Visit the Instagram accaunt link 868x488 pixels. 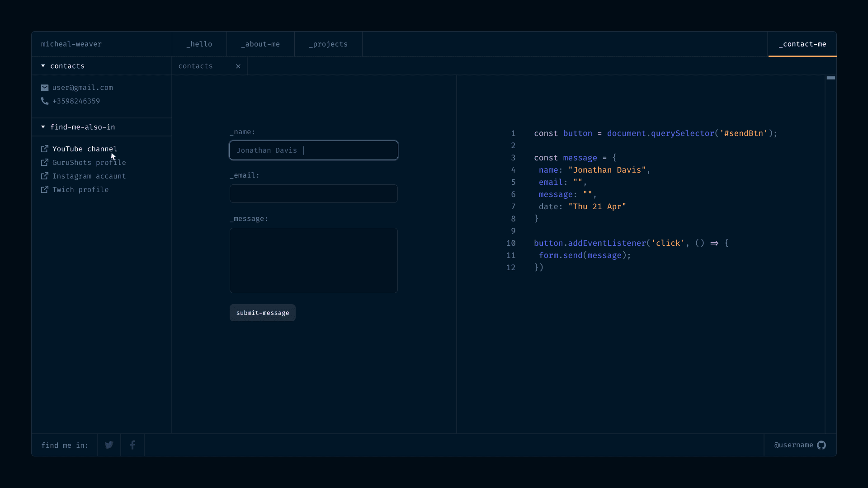pyautogui.click(x=89, y=176)
